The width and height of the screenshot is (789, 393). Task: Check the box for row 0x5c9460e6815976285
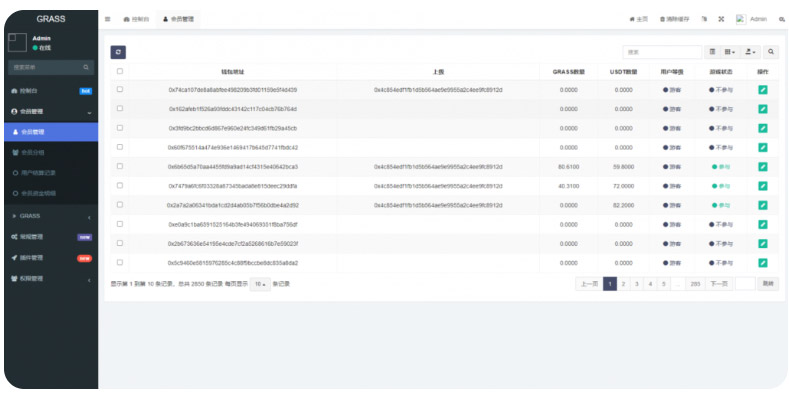(120, 262)
